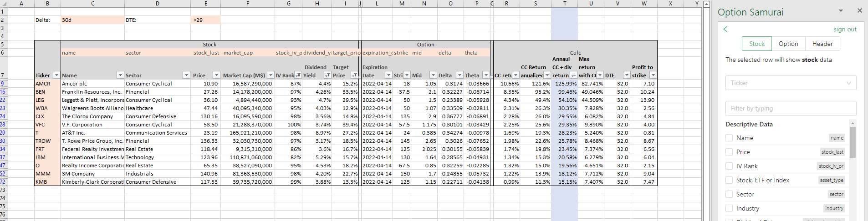Open the active IV Rank filter icon
Viewport: 868px width, 221px height.
[x=298, y=75]
